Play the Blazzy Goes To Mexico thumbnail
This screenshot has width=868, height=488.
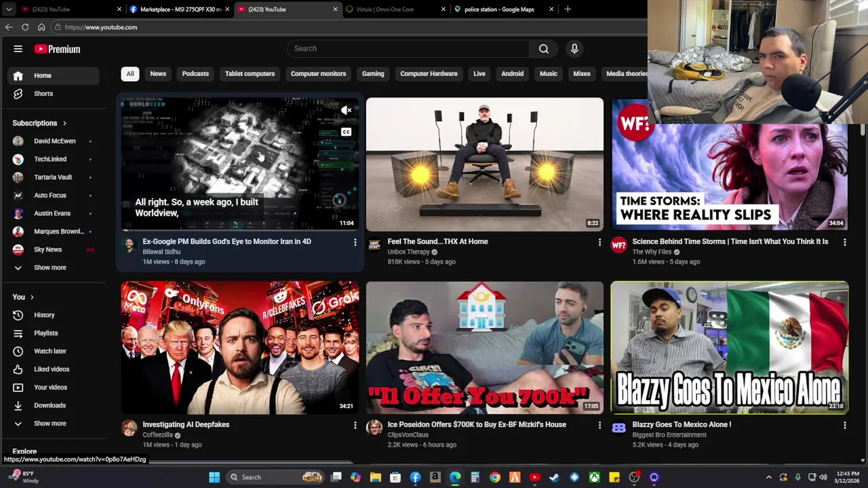[729, 348]
